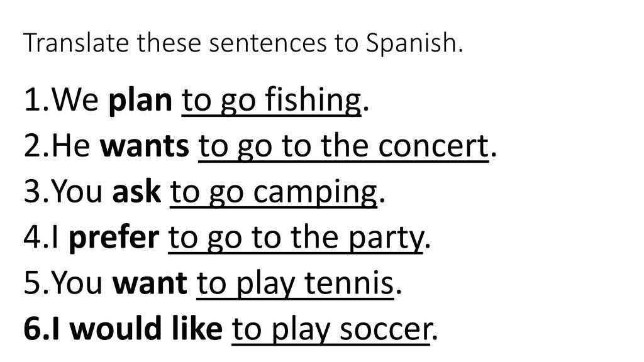Click underlined 'to go to the concert'
The image size is (644, 362).
(343, 146)
